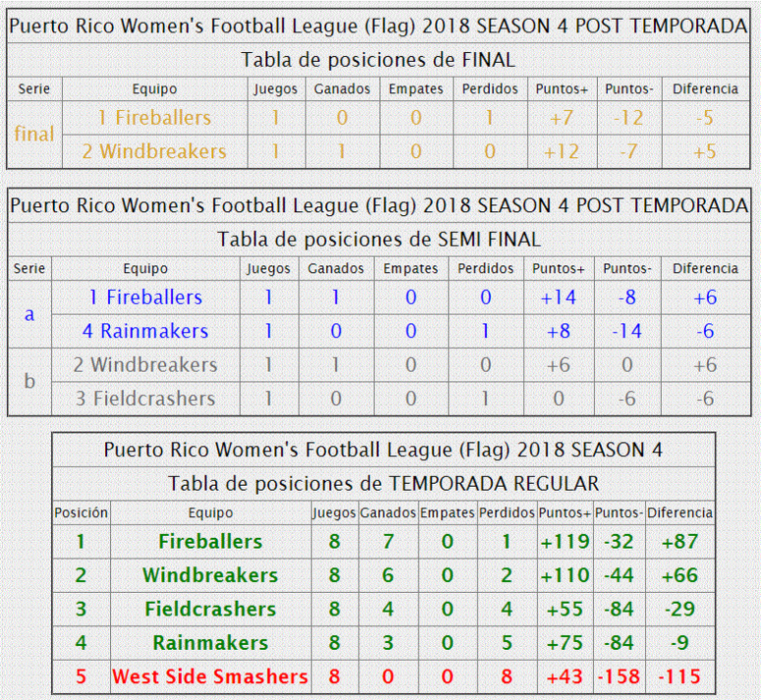The image size is (761, 700).
Task: Select Fieldcrashers in regular season standings
Action: coord(210,609)
